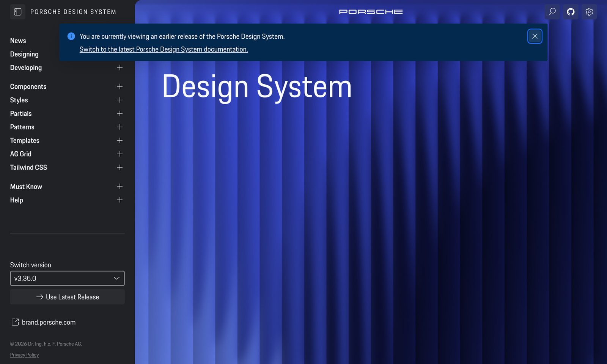Open the GitHub repository icon
The image size is (607, 364).
(571, 12)
